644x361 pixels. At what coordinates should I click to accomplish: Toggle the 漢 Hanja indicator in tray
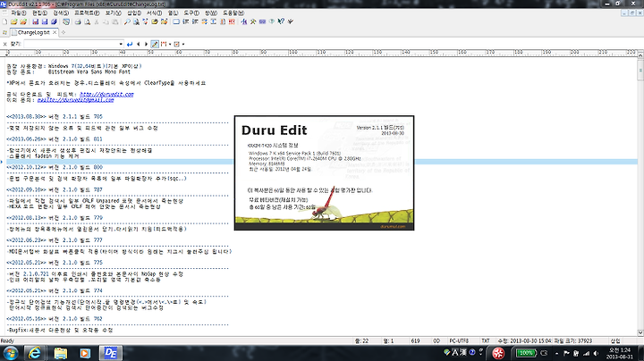coord(463,352)
